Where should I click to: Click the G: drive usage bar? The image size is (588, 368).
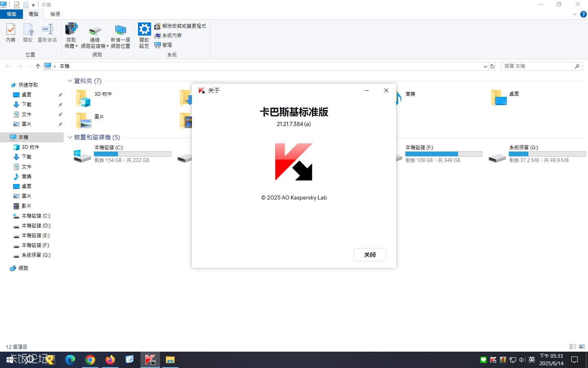547,154
